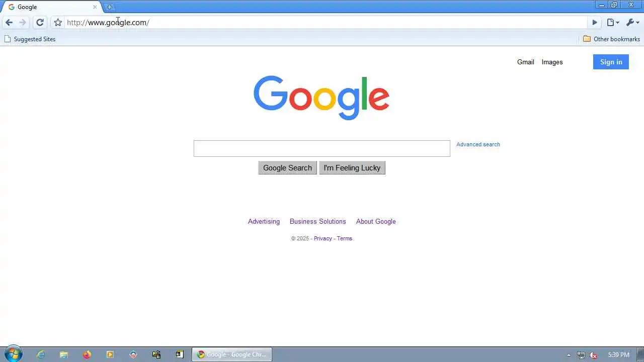
Task: Click the folder-with-monitor taskbar icon
Action: [156, 354]
